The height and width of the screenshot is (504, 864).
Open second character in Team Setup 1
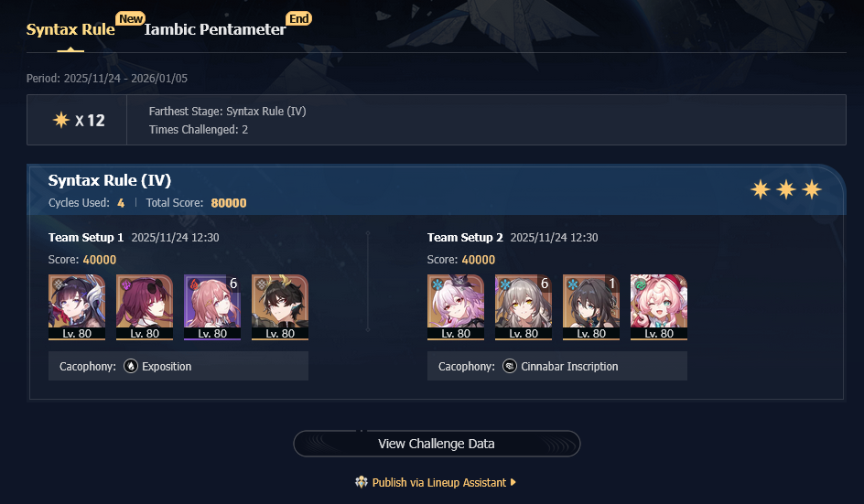pos(145,307)
